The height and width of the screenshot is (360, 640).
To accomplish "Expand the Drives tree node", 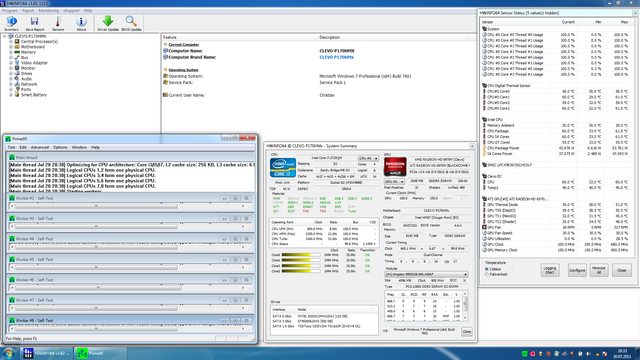I will click(x=11, y=73).
